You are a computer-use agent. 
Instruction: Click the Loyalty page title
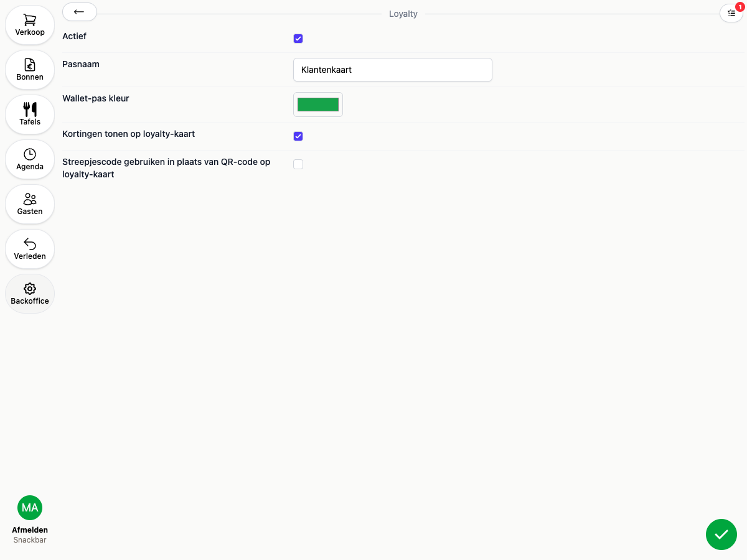tap(403, 14)
